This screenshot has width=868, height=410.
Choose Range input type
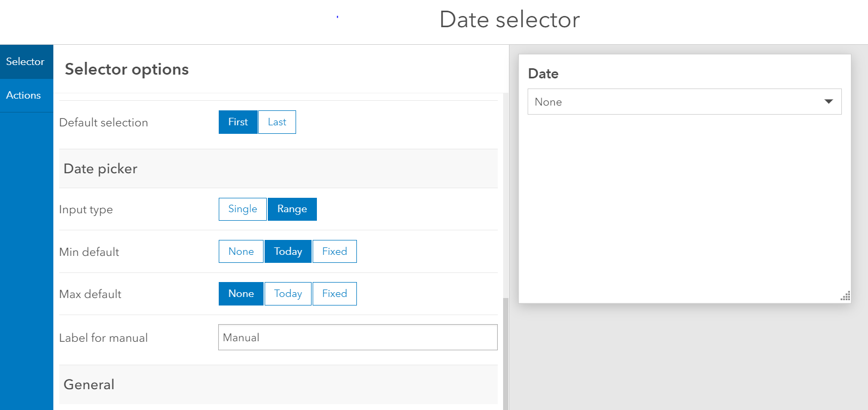pos(292,209)
